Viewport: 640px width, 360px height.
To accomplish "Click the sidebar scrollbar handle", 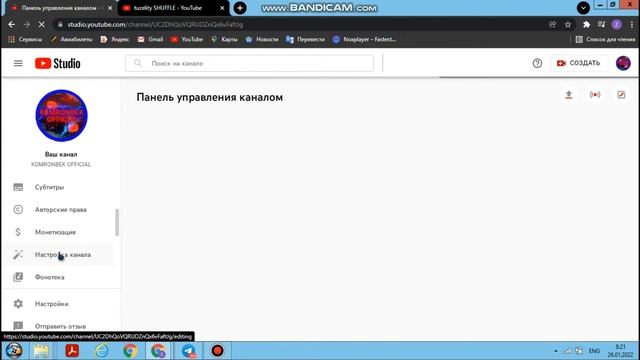I will point(117,222).
